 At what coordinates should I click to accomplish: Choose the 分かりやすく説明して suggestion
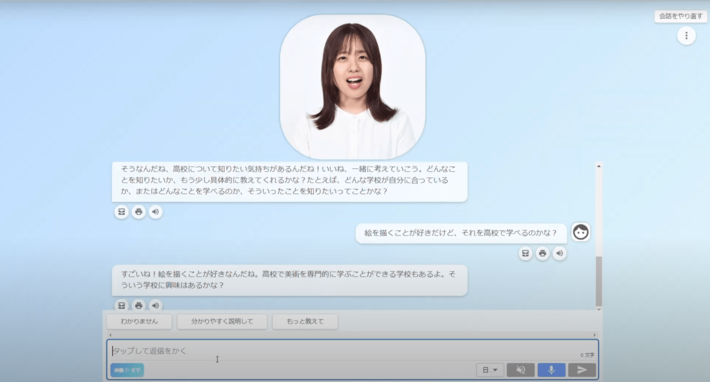222,321
